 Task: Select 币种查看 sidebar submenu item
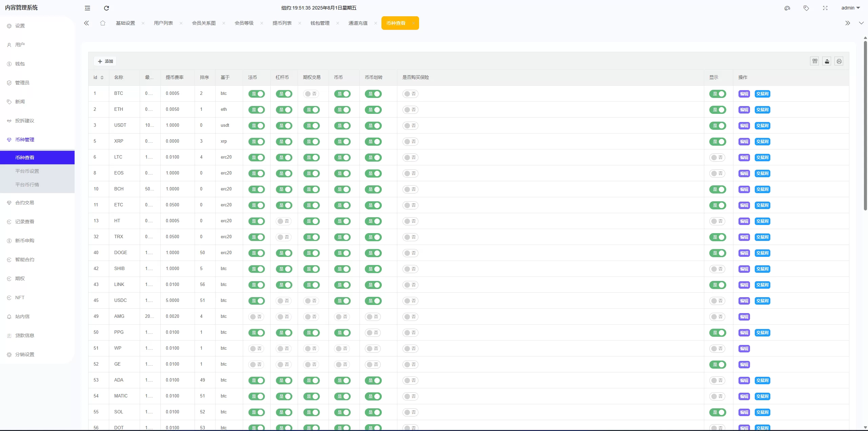coord(37,158)
